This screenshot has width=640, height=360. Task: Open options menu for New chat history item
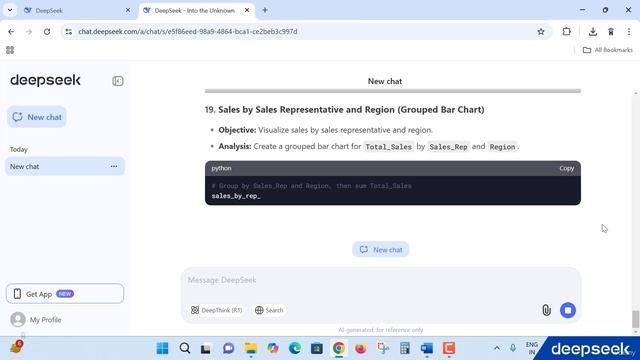[x=114, y=167]
